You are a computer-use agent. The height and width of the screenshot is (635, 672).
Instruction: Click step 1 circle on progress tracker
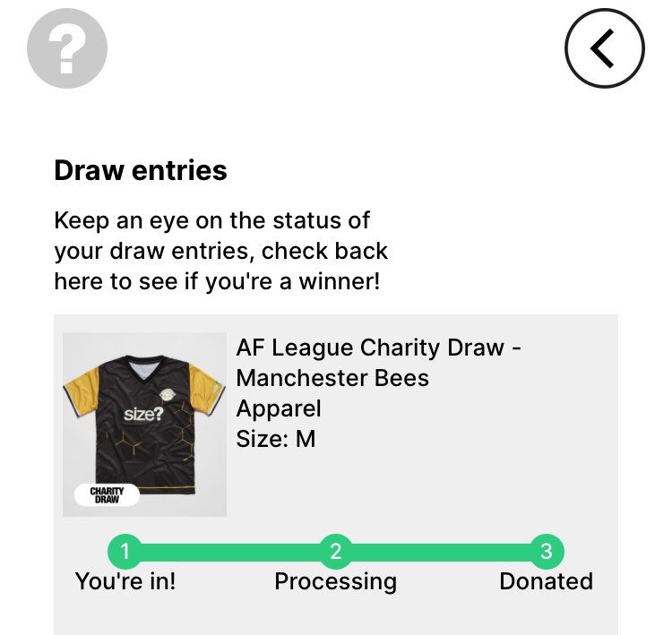pyautogui.click(x=125, y=552)
